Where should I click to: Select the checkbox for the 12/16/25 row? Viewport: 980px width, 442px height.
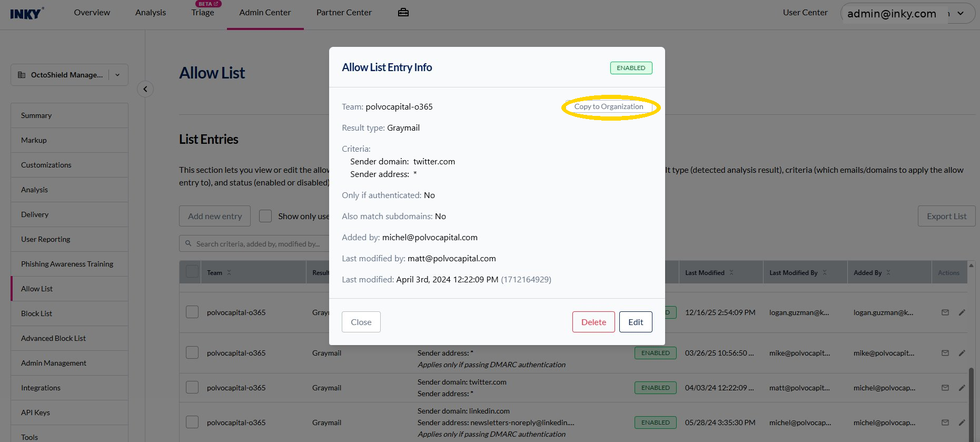(x=192, y=312)
